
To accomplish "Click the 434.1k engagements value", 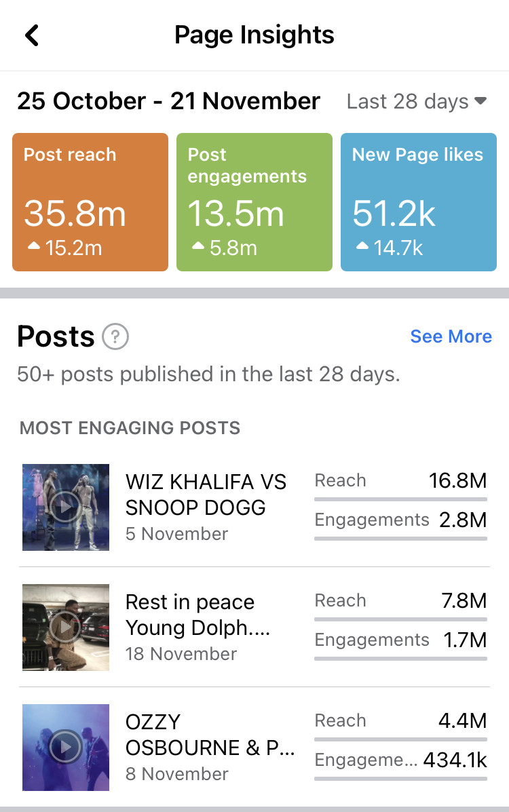I will 455,760.
